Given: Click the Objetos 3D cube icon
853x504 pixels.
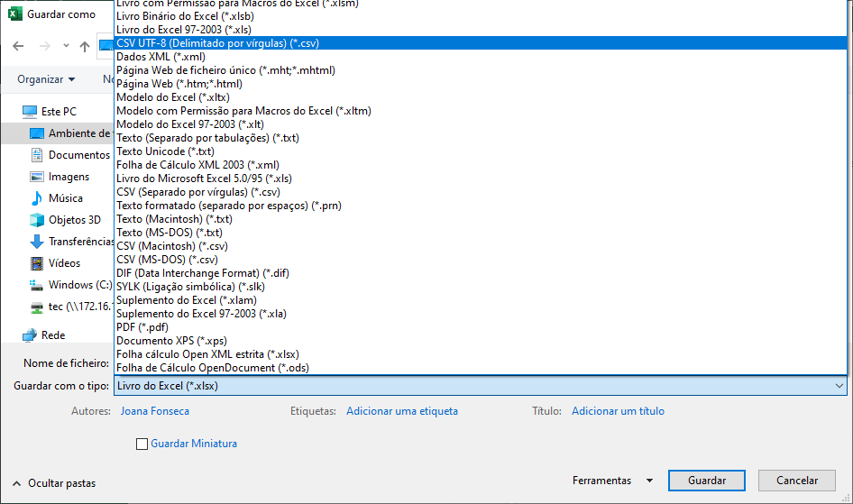Looking at the screenshot, I should click(37, 220).
